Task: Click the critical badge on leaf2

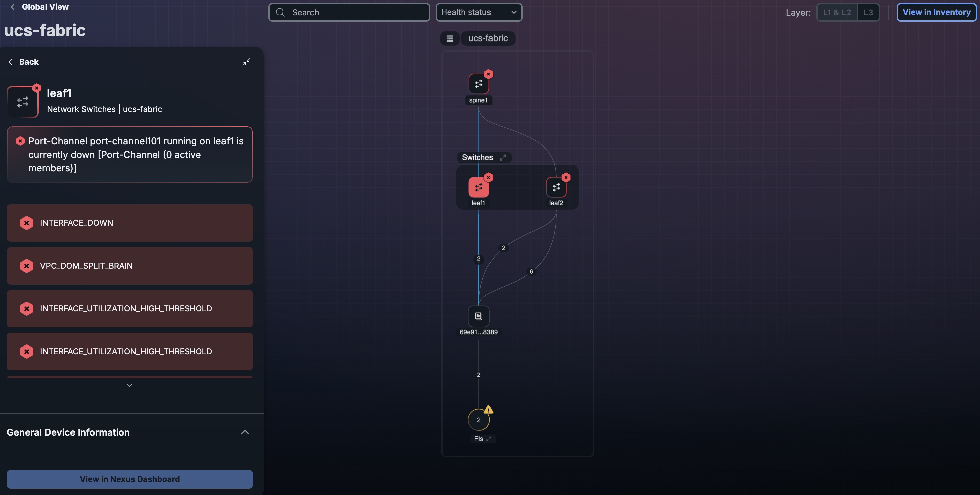Action: click(x=566, y=177)
